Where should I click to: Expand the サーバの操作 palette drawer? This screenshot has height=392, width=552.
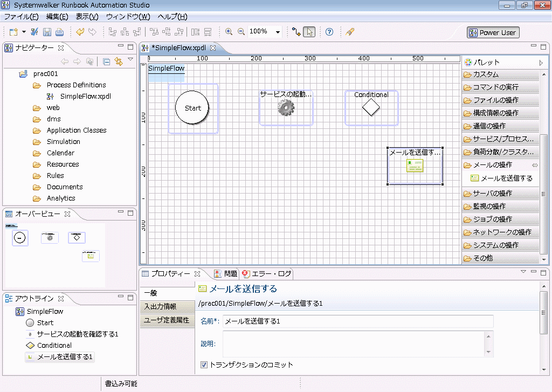pos(500,194)
